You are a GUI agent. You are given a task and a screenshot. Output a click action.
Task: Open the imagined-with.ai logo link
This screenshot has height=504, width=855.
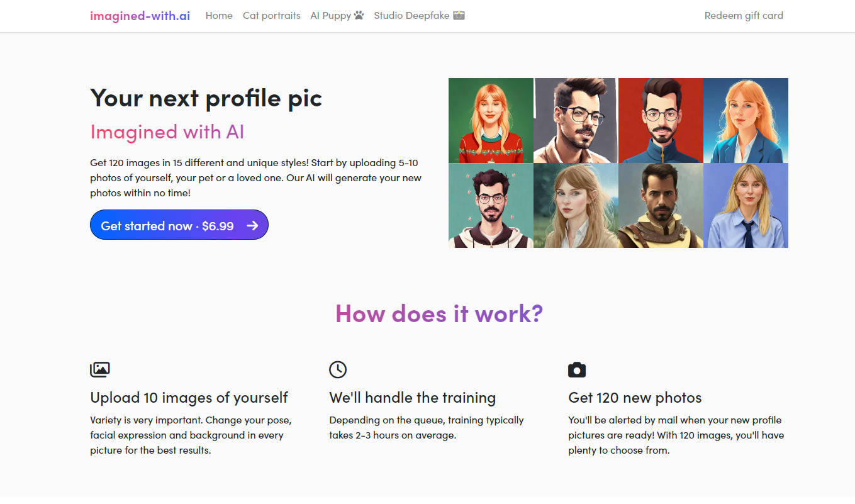(140, 16)
